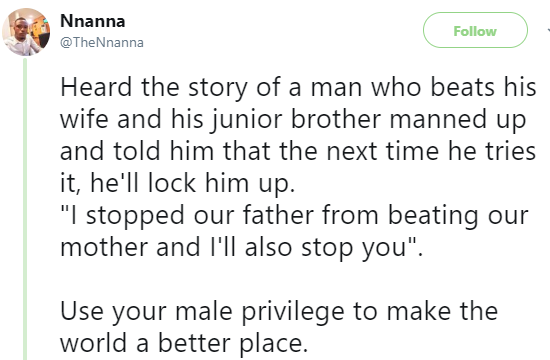The image size is (550, 360).
Task: Click the line "mother and I'll also stop you"
Action: click(242, 247)
